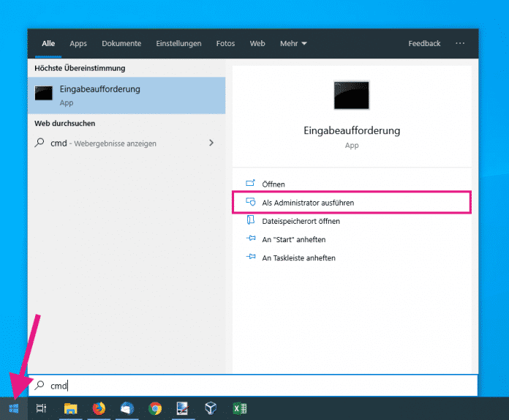This screenshot has width=509, height=420.
Task: Select the Fotos search tab
Action: point(225,44)
